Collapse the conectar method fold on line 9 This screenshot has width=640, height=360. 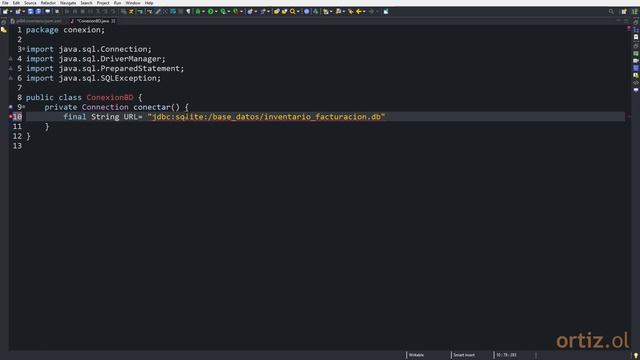[x=24, y=107]
